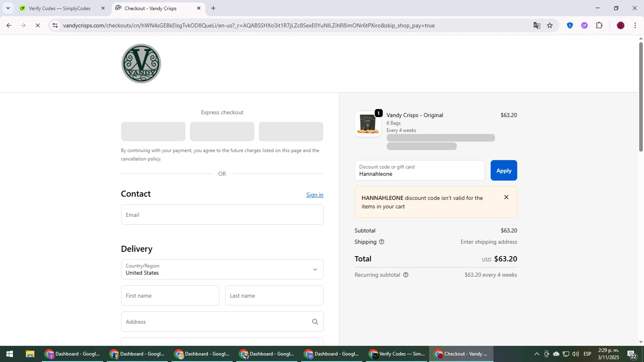Open the ESP language input indicator
Screen dimensions: 644x362
(587, 354)
